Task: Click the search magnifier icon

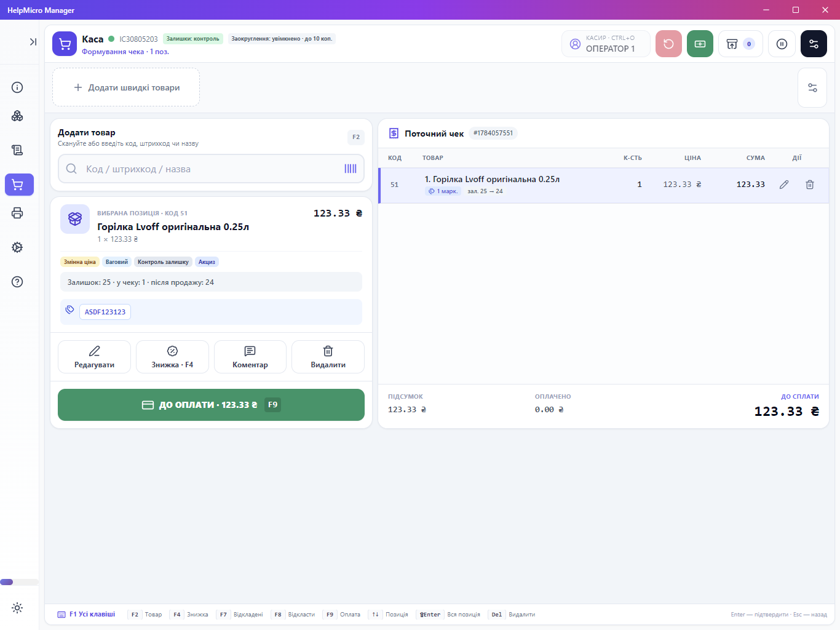Action: [x=71, y=169]
